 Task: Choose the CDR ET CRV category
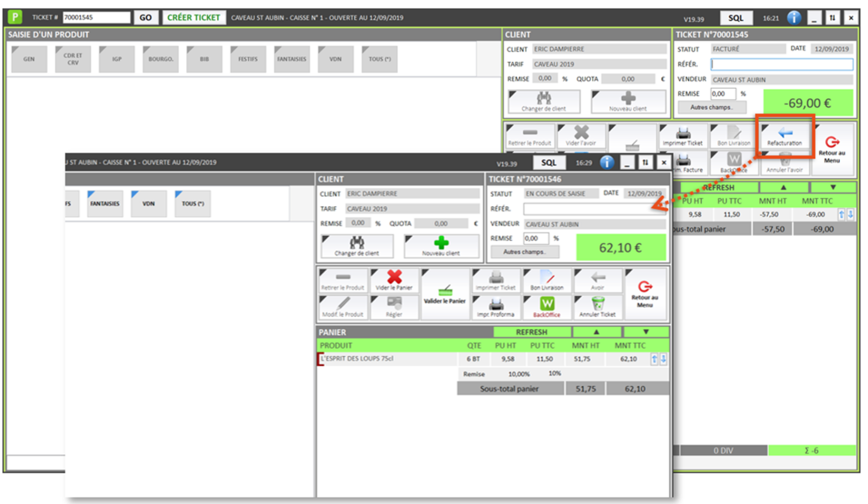(x=73, y=59)
